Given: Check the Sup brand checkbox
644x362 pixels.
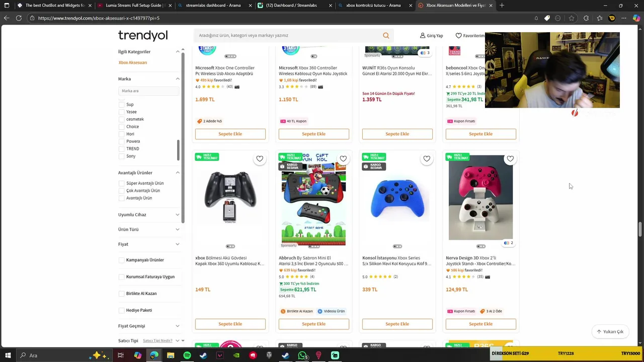Looking at the screenshot, I should pyautogui.click(x=121, y=105).
